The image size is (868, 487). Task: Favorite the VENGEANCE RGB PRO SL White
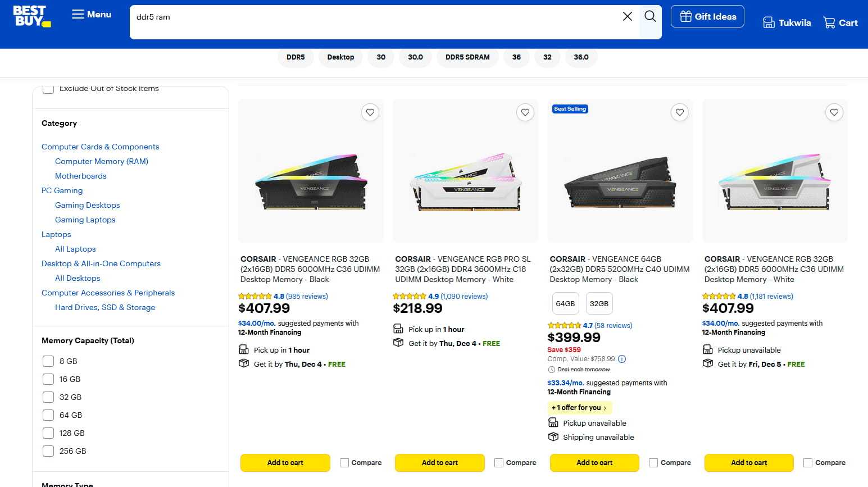(525, 112)
